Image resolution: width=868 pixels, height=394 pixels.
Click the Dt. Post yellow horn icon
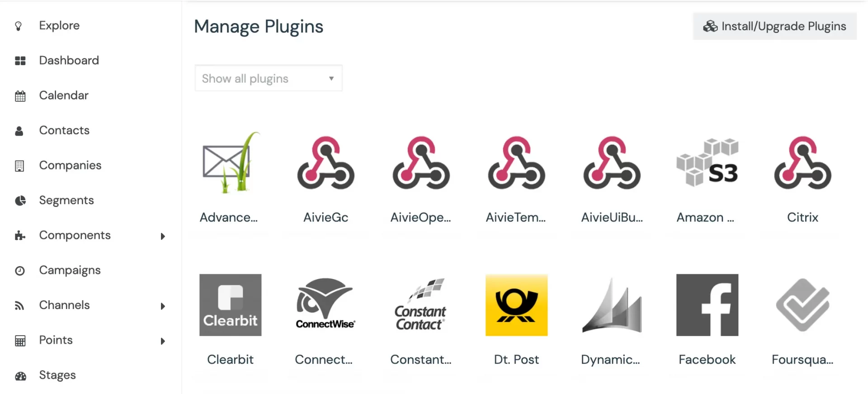516,305
